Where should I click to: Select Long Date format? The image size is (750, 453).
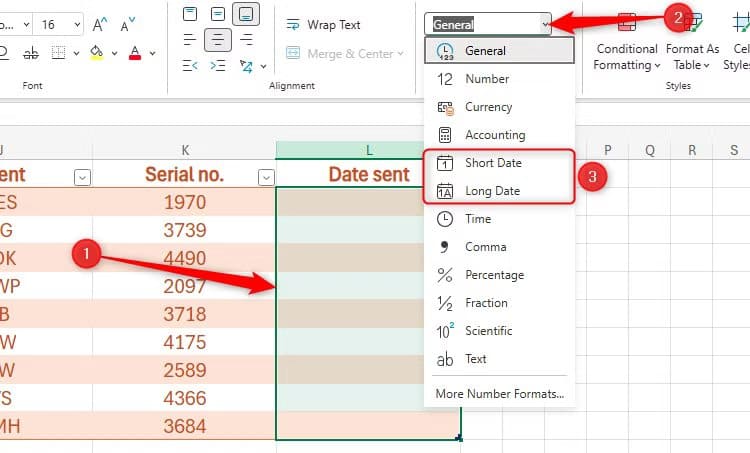point(499,191)
